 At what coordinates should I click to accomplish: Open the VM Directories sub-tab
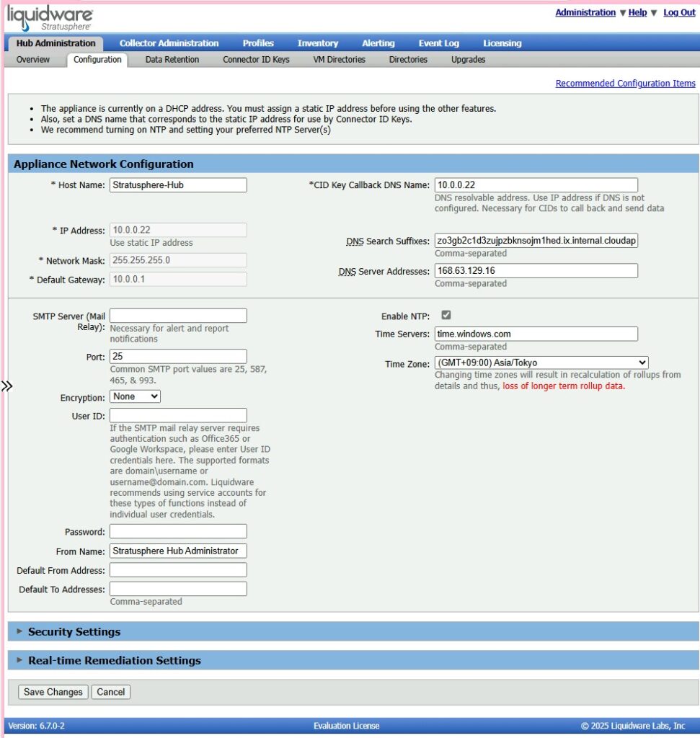pos(339,60)
